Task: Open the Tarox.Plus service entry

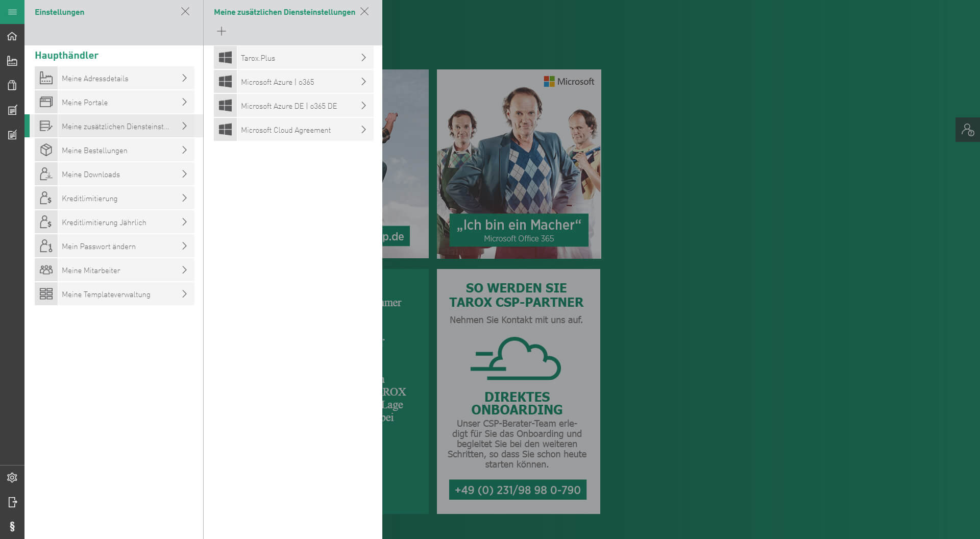Action: click(293, 58)
